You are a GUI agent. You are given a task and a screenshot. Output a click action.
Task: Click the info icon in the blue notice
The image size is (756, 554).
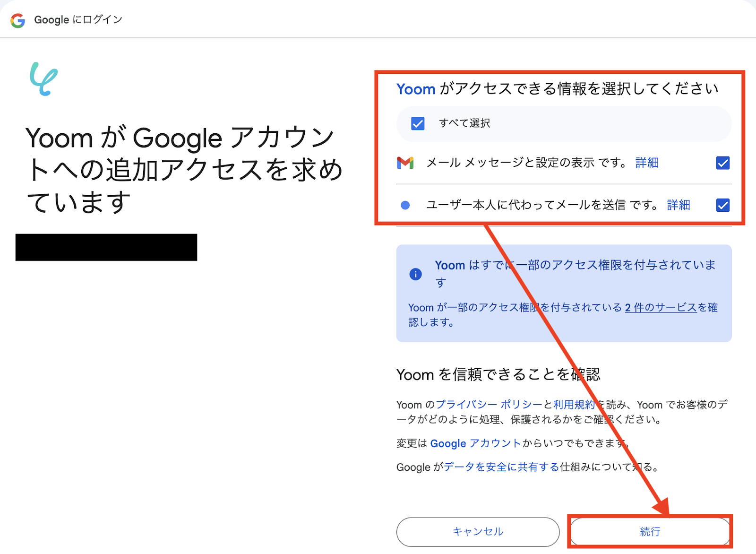coord(415,274)
